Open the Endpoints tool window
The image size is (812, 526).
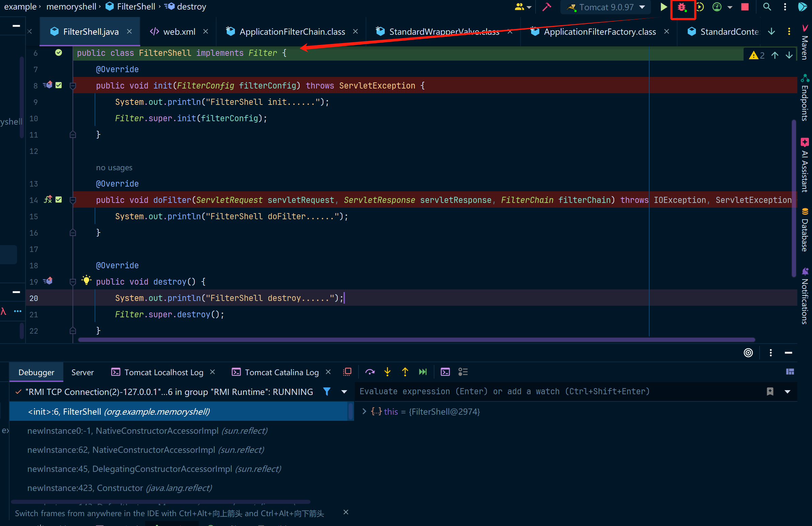coord(805,98)
